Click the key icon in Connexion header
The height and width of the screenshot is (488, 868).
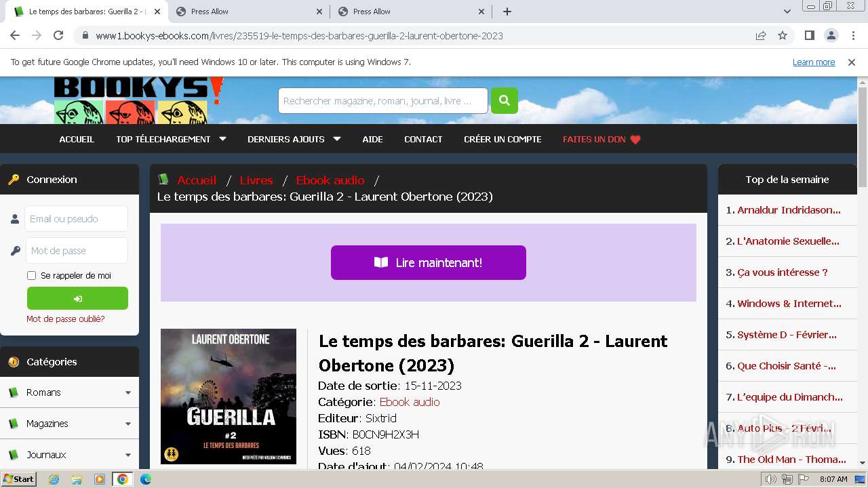click(14, 180)
